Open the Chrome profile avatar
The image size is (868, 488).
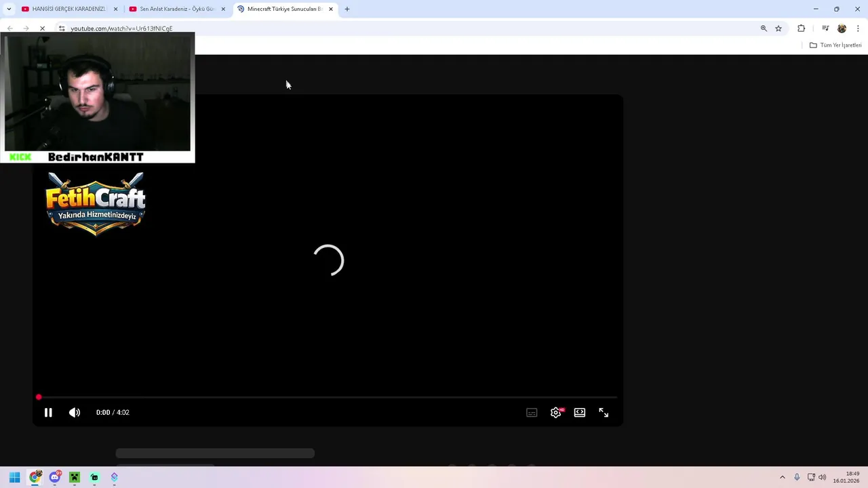pos(842,28)
